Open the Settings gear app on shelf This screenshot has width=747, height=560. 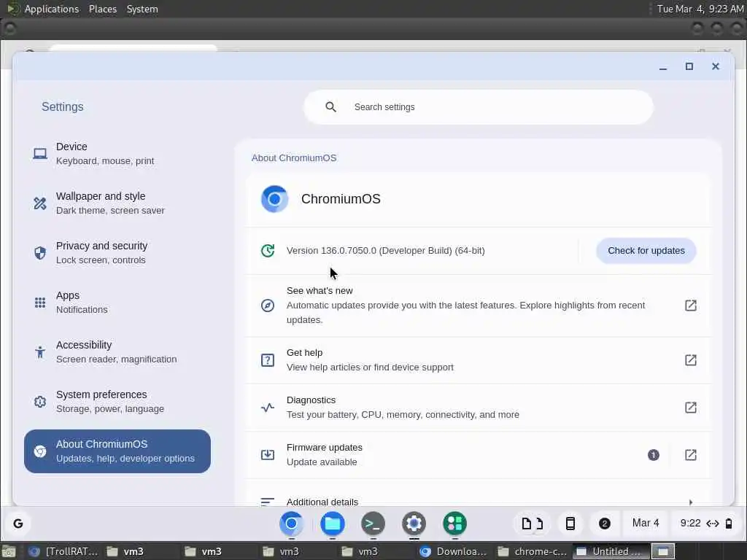414,524
